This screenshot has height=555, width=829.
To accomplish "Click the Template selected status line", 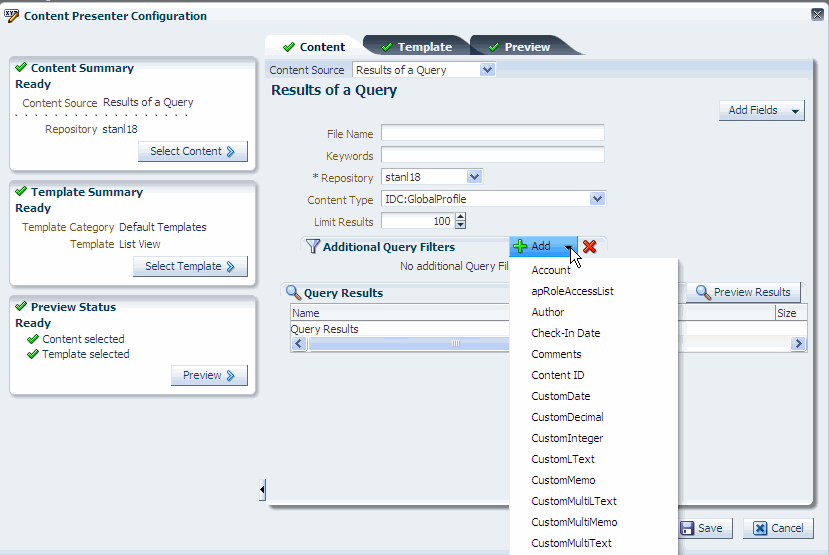I will [x=86, y=354].
